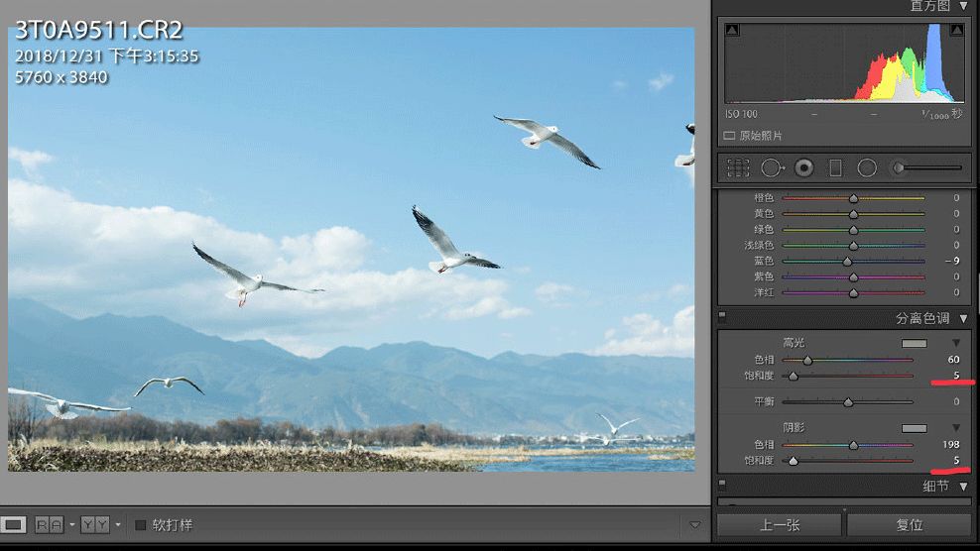980x551 pixels.
Task: Open the 阴影 color picker triangle
Action: pyautogui.click(x=956, y=428)
